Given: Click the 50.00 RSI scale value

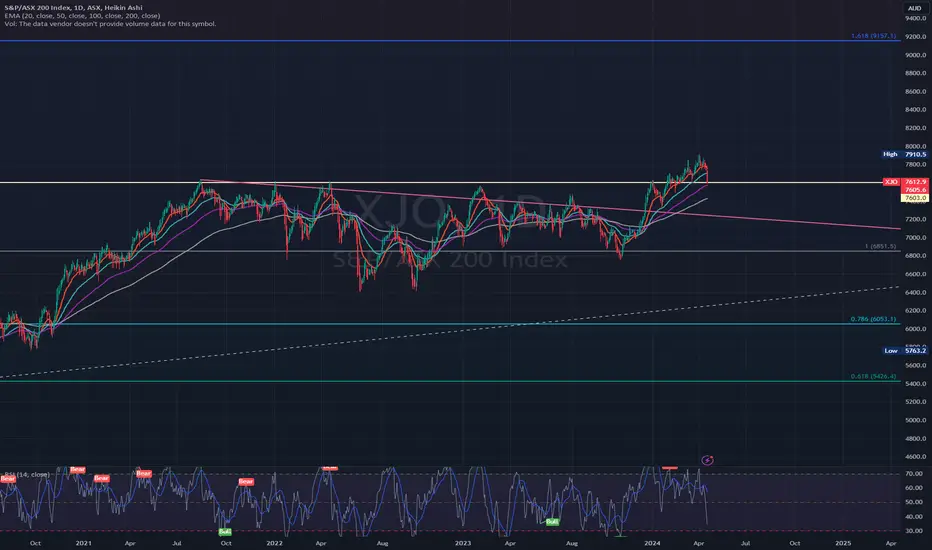Looking at the screenshot, I should (914, 502).
